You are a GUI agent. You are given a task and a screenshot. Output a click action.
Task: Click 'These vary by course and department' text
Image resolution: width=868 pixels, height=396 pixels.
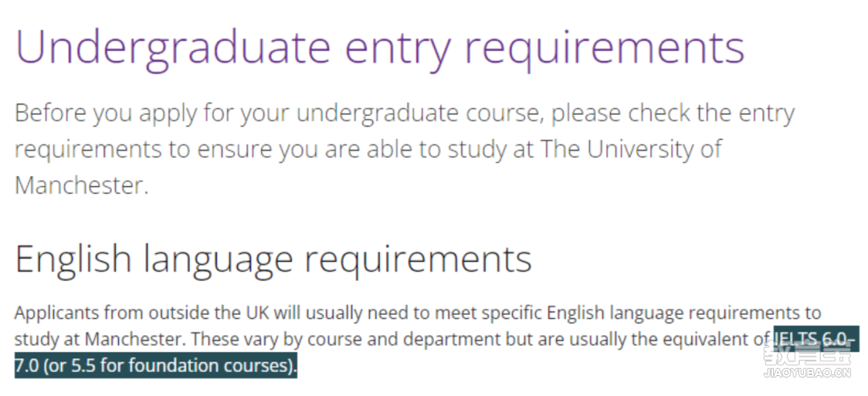[x=346, y=339]
